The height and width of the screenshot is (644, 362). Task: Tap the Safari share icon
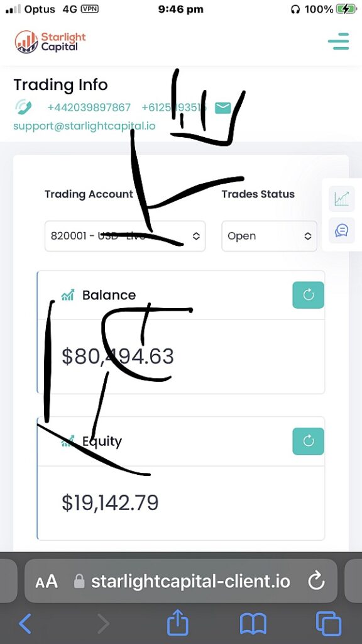(178, 623)
